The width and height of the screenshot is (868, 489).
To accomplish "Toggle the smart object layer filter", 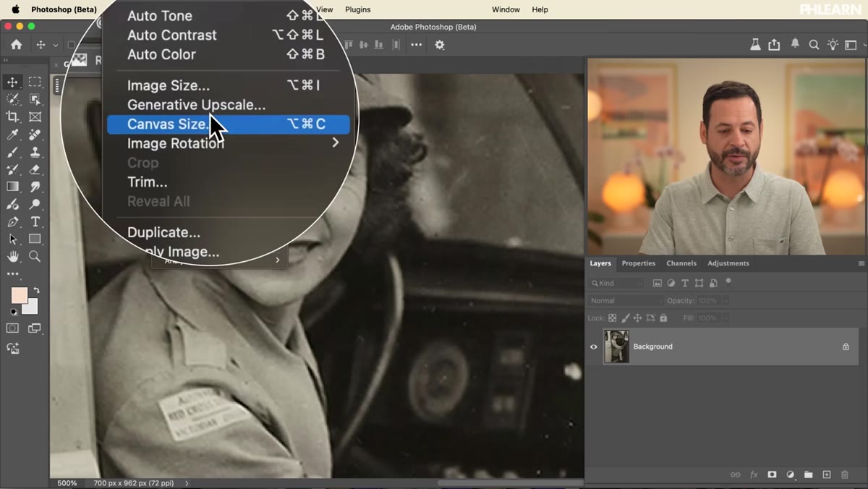I will 713,284.
